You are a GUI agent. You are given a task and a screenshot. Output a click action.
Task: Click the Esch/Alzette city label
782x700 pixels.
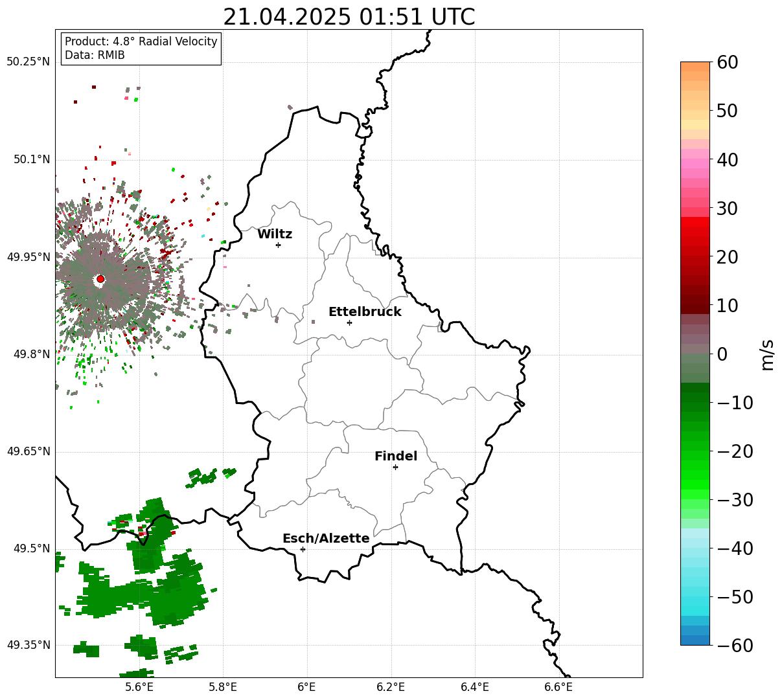pos(326,539)
